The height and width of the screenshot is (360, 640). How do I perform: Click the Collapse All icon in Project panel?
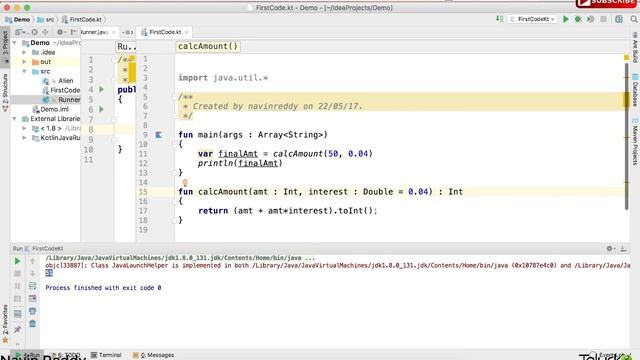click(45, 32)
